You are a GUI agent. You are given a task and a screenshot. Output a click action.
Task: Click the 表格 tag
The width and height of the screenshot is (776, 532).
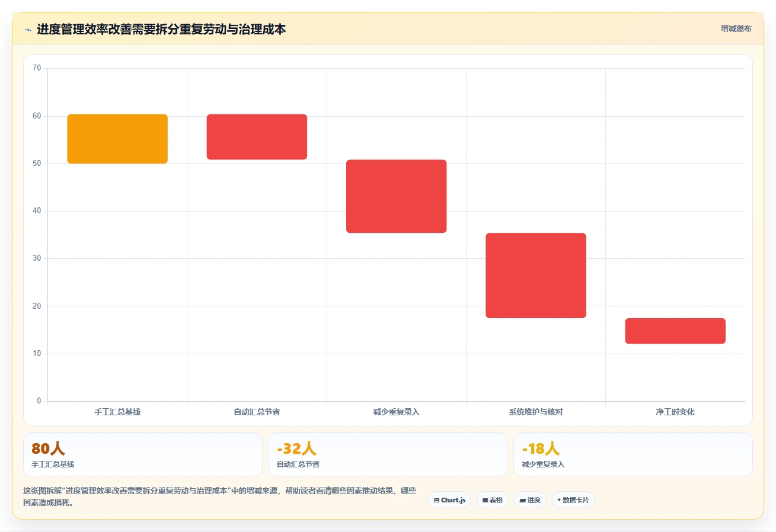492,500
